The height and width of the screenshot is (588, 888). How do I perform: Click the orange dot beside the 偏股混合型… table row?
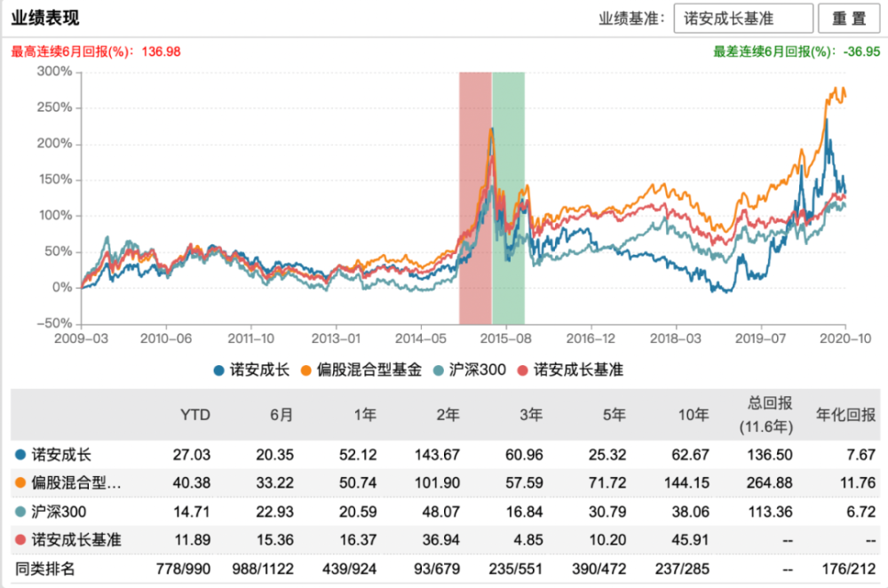point(20,482)
